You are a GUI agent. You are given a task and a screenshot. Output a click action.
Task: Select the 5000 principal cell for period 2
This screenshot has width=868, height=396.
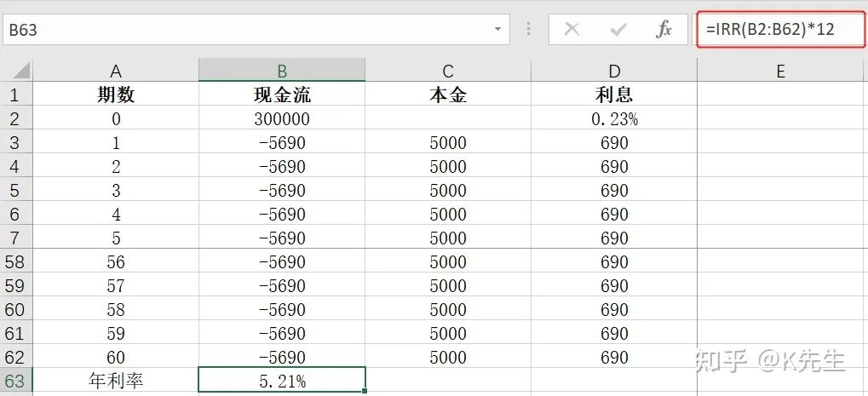click(x=448, y=166)
